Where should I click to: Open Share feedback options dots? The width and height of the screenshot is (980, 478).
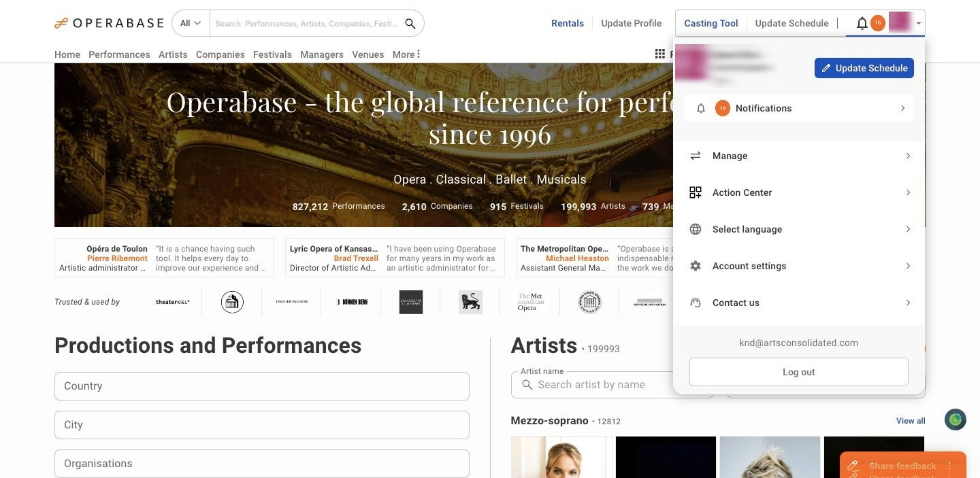pos(950,466)
